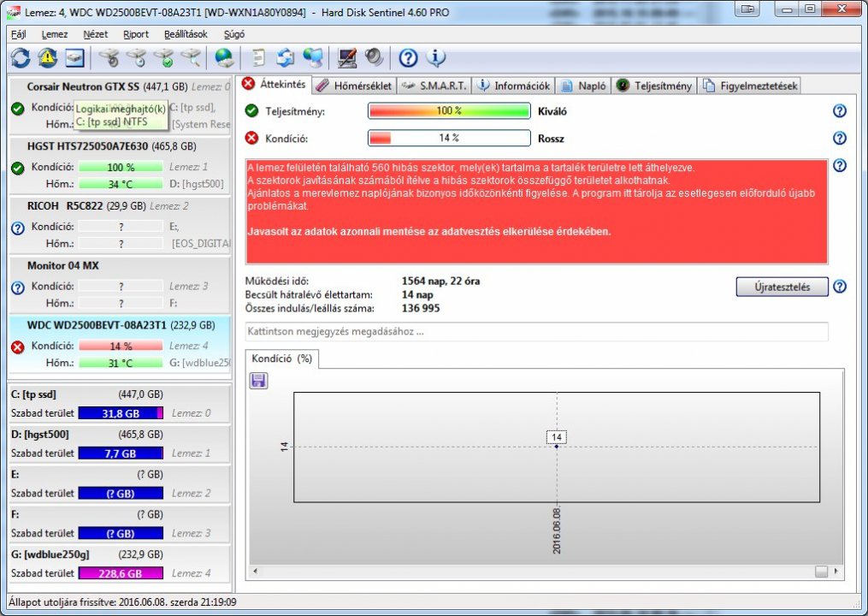
Task: Click the framed hard disk toolbar icon
Action: 74,57
